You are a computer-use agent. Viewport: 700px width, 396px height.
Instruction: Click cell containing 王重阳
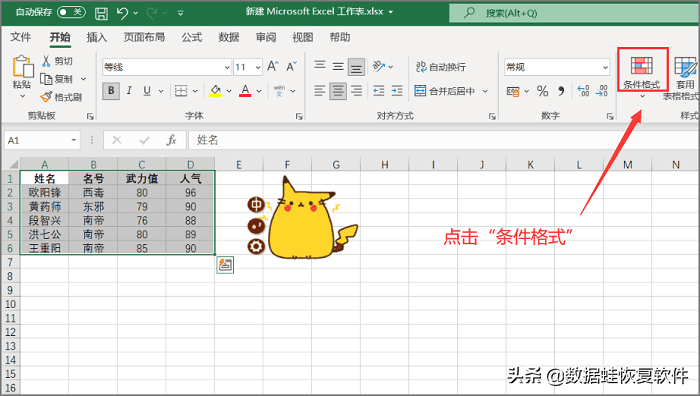tap(45, 248)
